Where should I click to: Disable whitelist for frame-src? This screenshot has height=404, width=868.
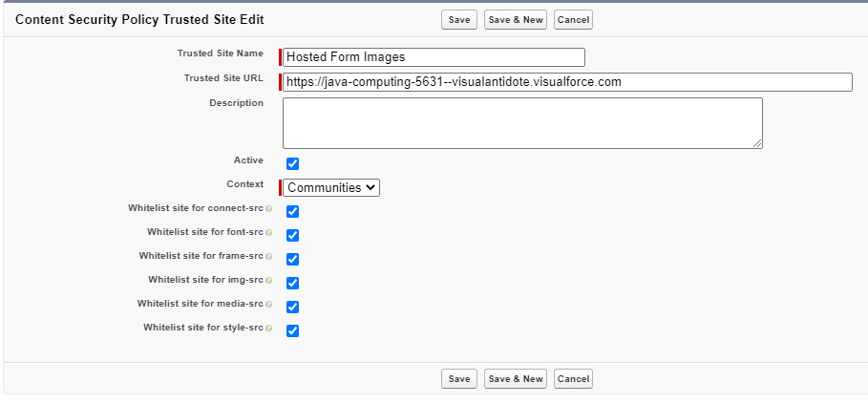(x=293, y=259)
